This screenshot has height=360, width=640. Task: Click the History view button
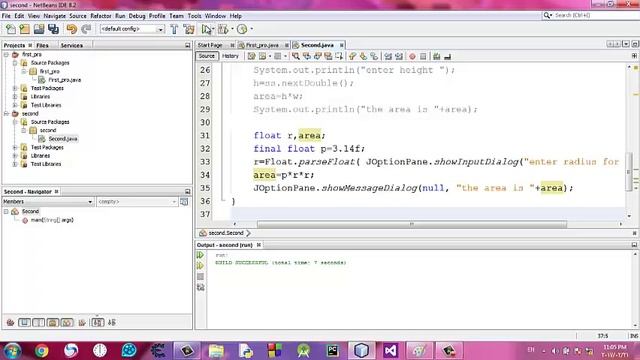click(x=230, y=56)
